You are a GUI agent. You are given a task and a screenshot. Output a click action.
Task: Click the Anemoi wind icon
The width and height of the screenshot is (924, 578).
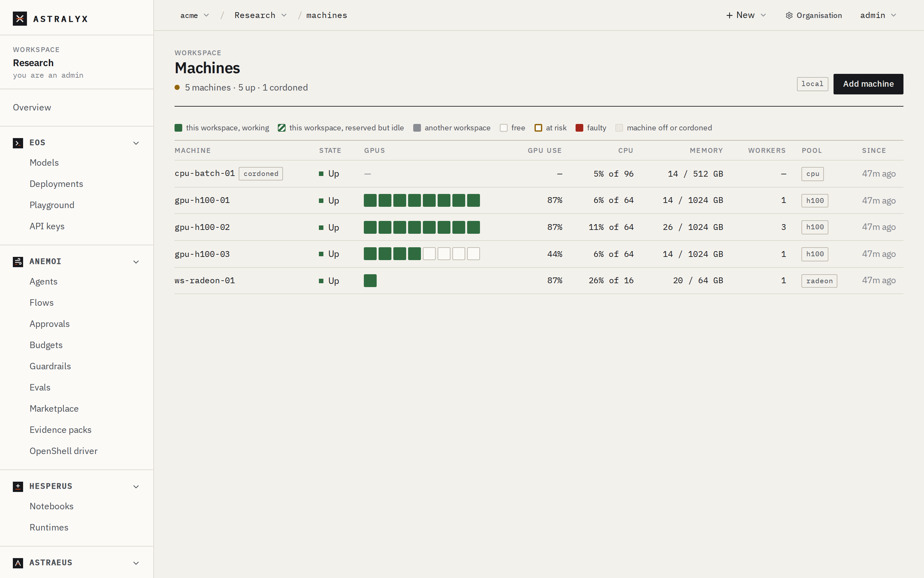18,262
